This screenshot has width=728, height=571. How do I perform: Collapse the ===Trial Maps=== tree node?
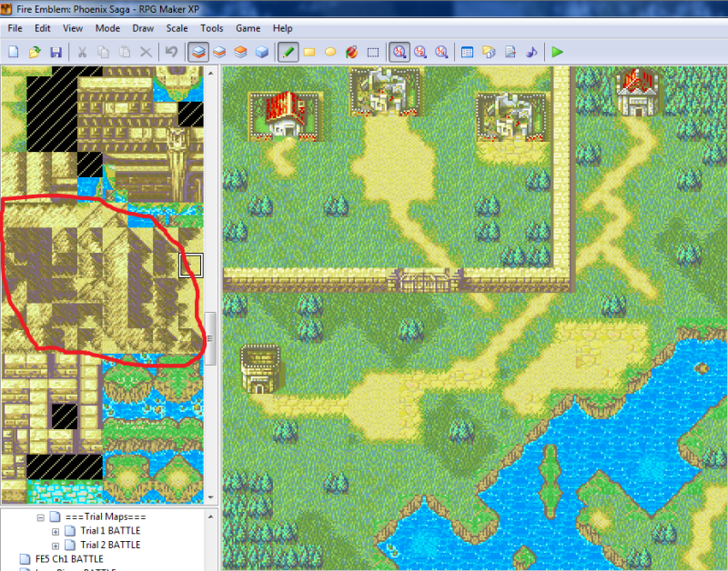click(x=41, y=517)
